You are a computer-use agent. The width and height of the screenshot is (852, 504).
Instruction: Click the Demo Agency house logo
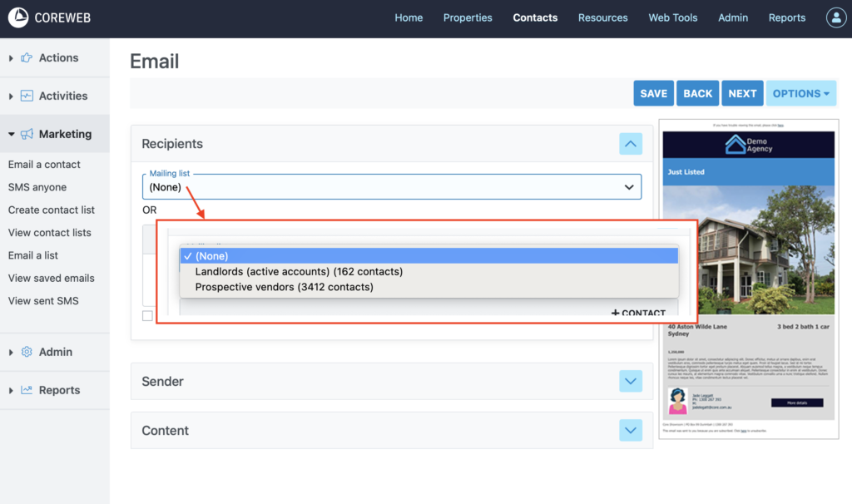tap(735, 146)
